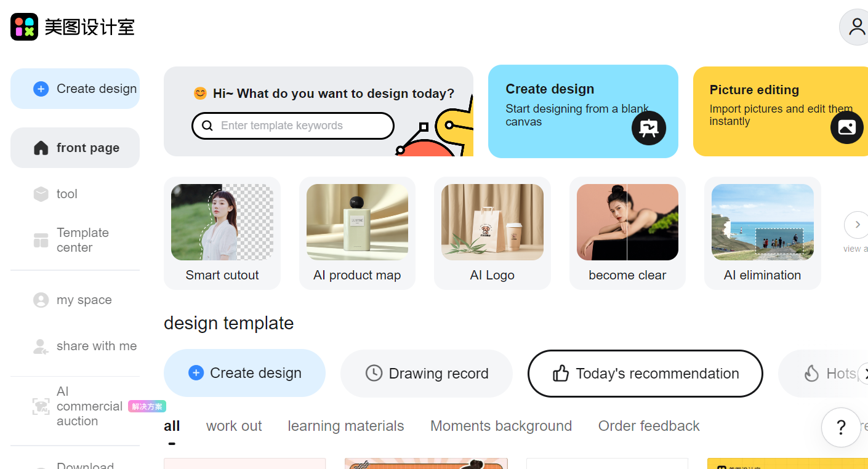Viewport: 868px width, 469px height.
Task: Switch to the learning materials tab
Action: coord(345,425)
